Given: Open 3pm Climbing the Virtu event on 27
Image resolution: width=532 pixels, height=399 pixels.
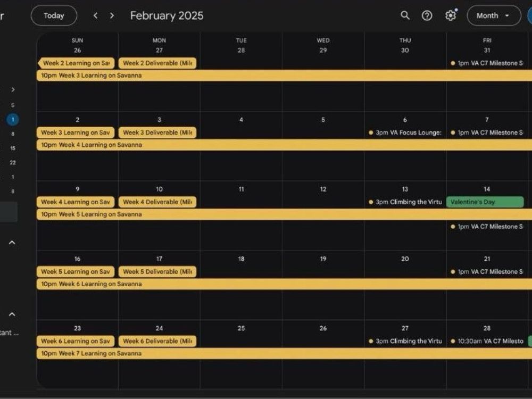Looking at the screenshot, I should [x=405, y=341].
